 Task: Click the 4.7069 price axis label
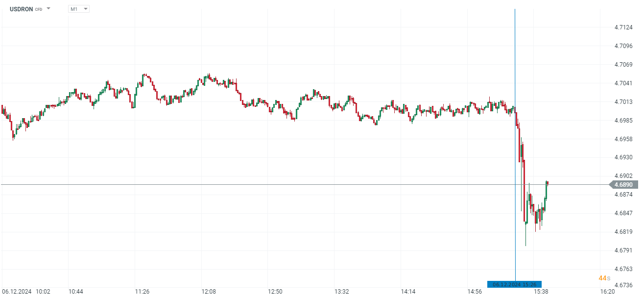click(x=623, y=65)
